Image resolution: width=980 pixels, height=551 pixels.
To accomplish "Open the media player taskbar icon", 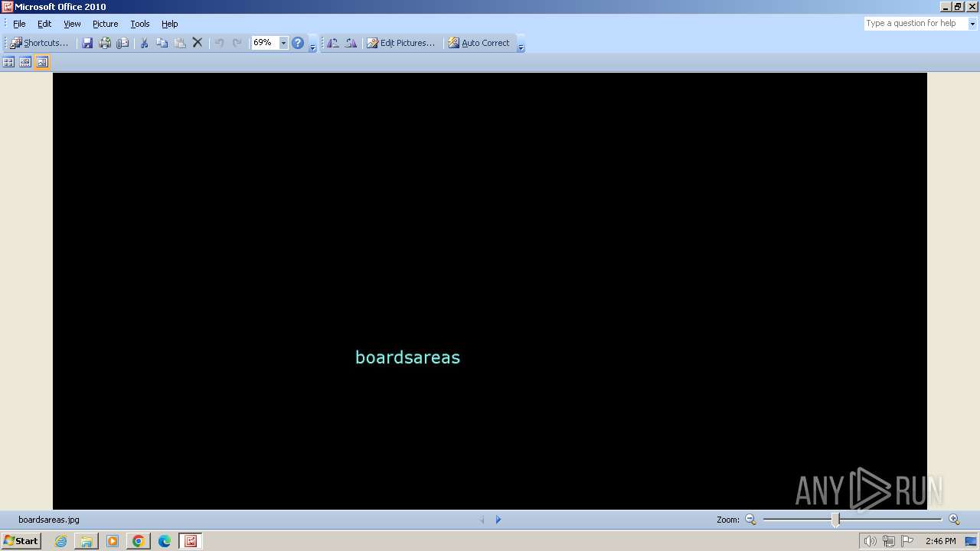I will click(113, 541).
